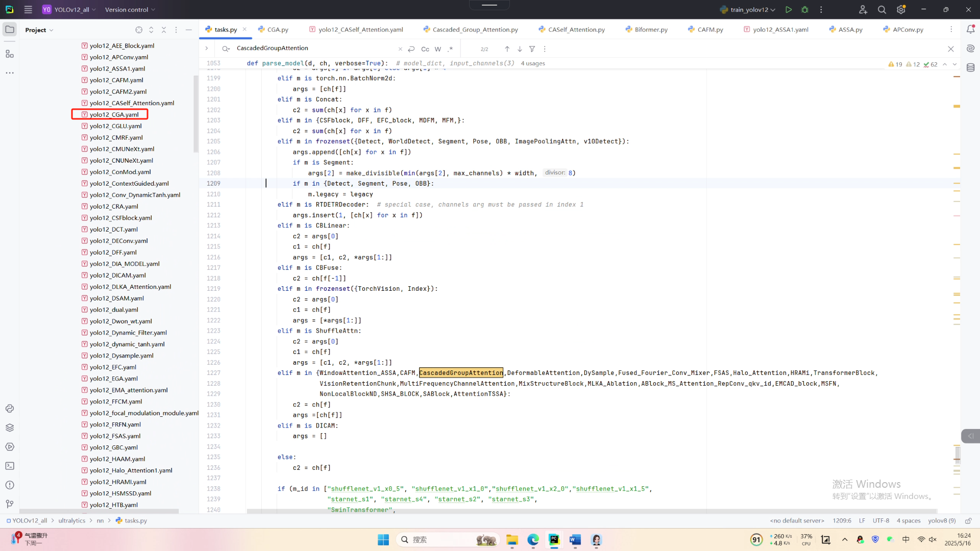Open Search Everywhere via the magnifier icon
Viewport: 980px width, 551px height.
[x=881, y=10]
